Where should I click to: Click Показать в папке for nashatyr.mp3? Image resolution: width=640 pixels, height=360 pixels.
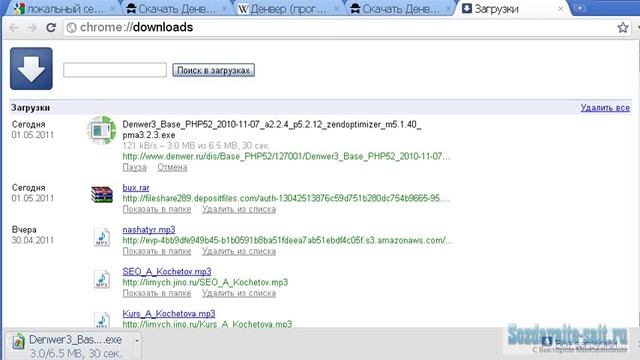157,251
